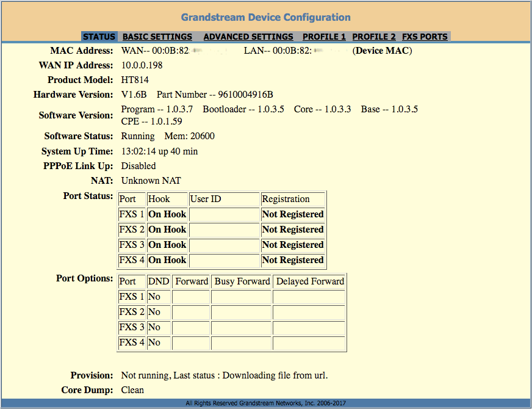This screenshot has height=409, width=532.
Task: Click Not Registered for FXS 4
Action: (293, 260)
